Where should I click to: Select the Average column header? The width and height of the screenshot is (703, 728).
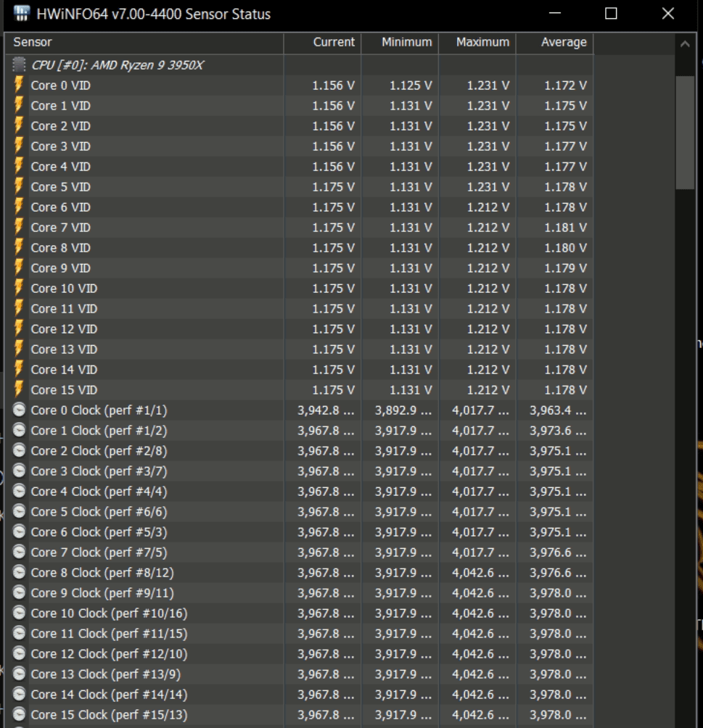[555, 43]
